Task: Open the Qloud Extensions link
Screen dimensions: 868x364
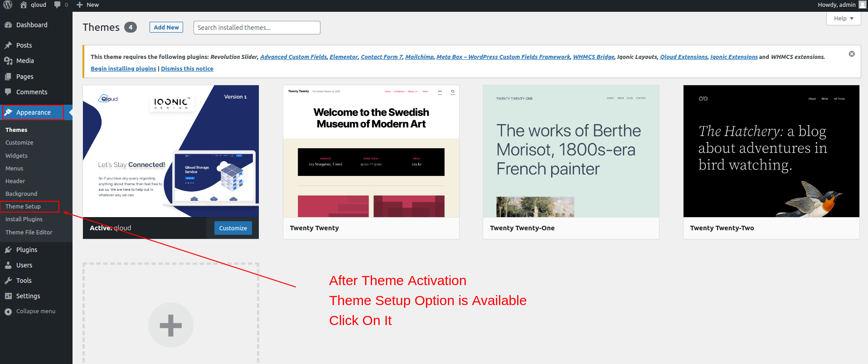Action: pos(684,57)
